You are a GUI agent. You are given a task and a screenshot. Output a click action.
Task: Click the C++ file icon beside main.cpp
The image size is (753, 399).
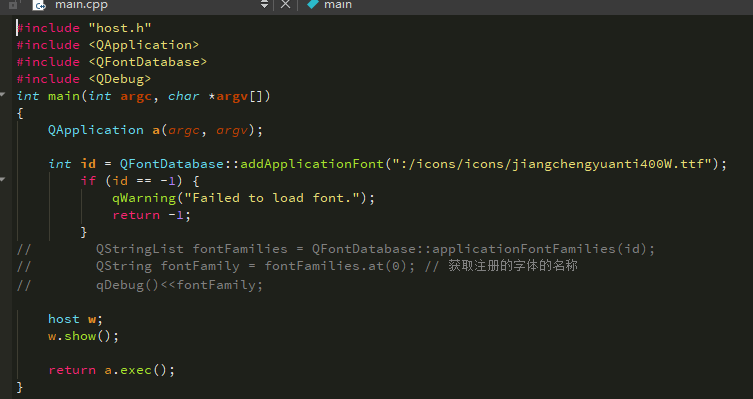(39, 5)
